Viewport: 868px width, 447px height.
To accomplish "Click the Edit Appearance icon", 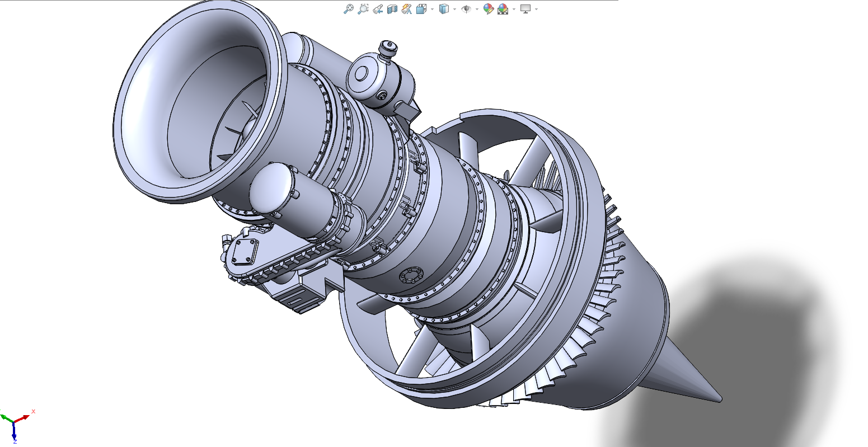I will click(488, 9).
